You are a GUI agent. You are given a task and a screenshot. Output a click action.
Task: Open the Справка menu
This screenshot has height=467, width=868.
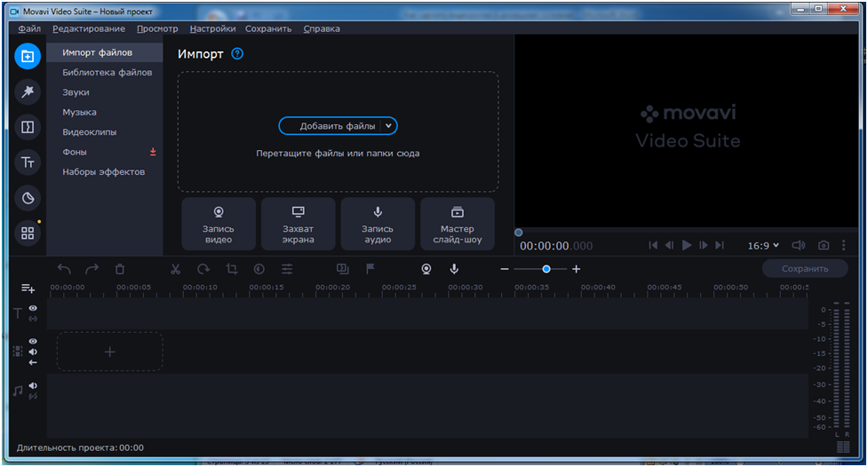tap(322, 28)
